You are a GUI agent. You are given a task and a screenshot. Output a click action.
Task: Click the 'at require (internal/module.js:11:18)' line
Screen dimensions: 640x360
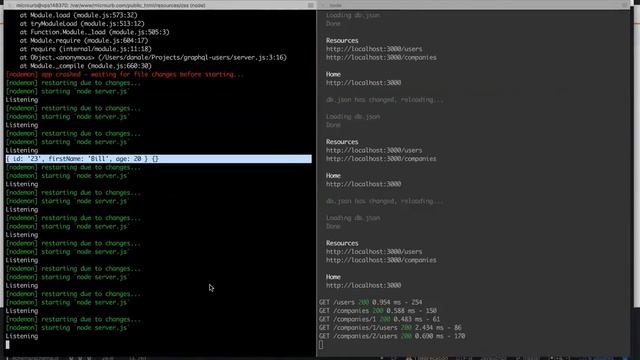point(85,49)
